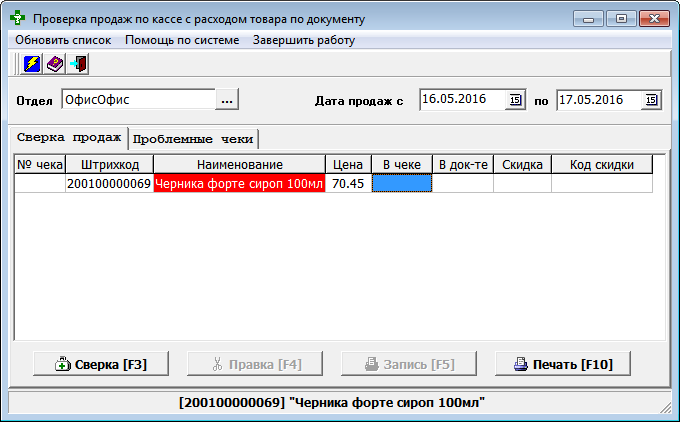Click the green cross application icon
This screenshot has width=680, height=422.
(17, 18)
